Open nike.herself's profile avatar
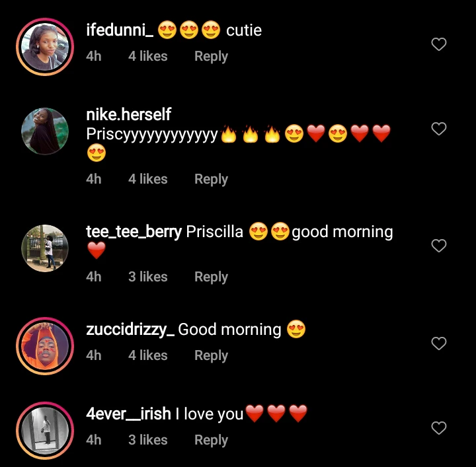Viewport: 476px width, 467px height. pyautogui.click(x=45, y=131)
